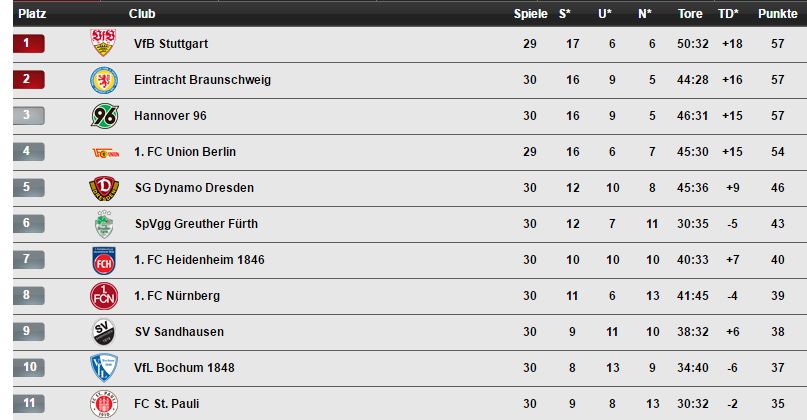The image size is (807, 420).
Task: Open the Hannover 96 team name link
Action: pyautogui.click(x=170, y=116)
